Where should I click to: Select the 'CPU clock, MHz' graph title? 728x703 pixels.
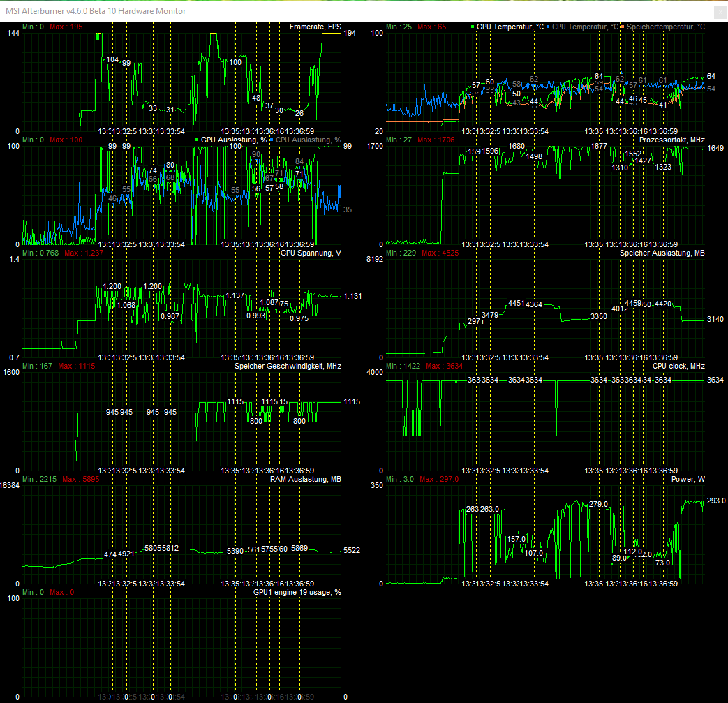(x=678, y=366)
